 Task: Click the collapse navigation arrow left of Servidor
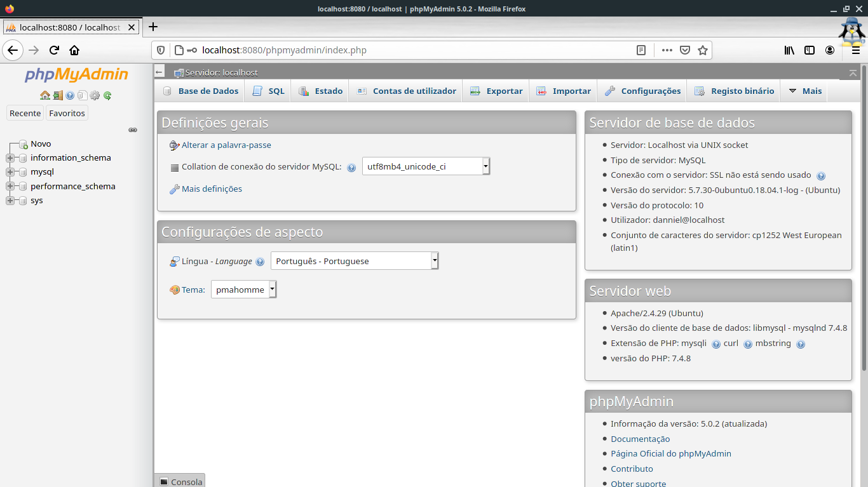point(159,72)
